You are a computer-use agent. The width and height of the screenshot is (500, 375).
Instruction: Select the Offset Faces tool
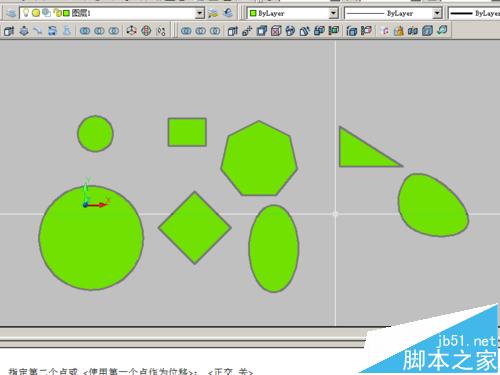262,31
